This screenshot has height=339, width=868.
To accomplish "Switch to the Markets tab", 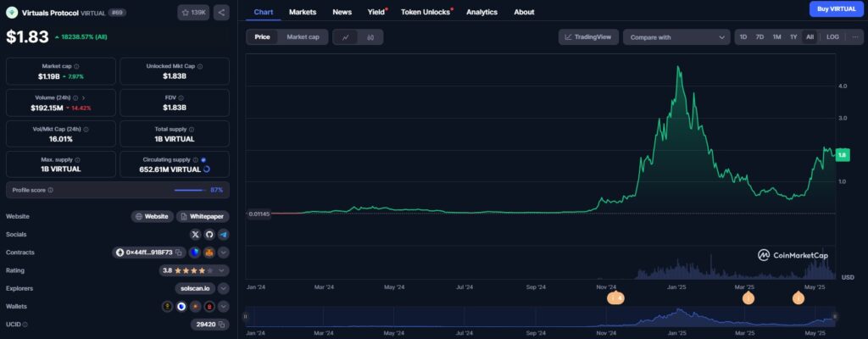I will coord(302,12).
